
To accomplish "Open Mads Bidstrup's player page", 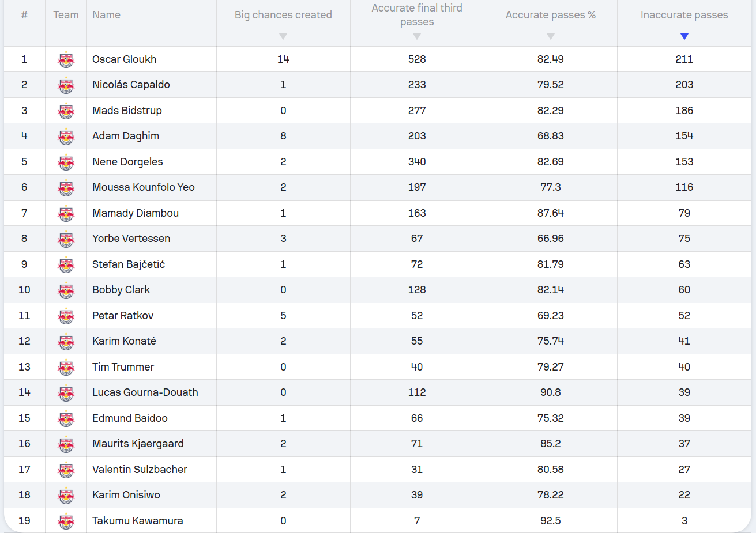I will click(x=127, y=111).
